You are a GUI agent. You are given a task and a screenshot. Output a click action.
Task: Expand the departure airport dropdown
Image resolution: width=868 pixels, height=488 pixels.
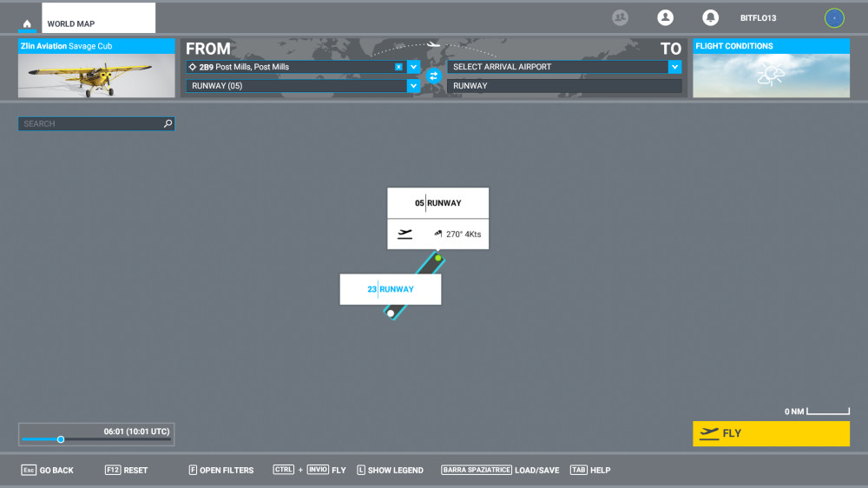click(413, 67)
